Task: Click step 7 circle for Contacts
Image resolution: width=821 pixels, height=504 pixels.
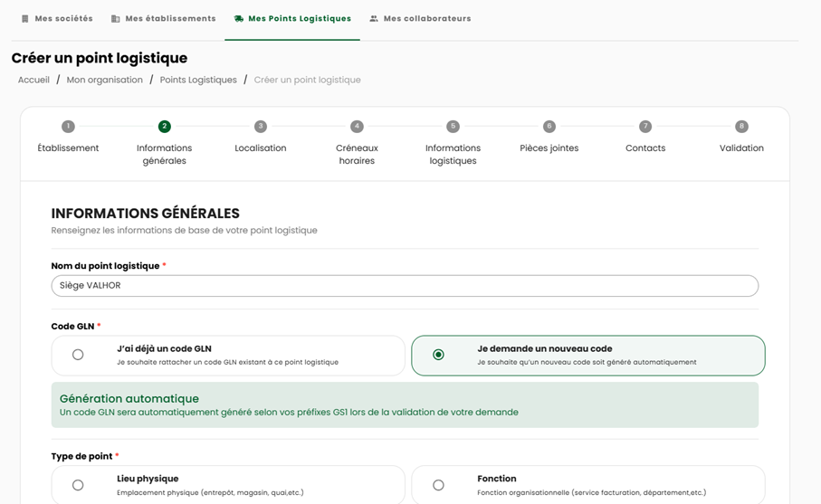Action: coord(645,126)
